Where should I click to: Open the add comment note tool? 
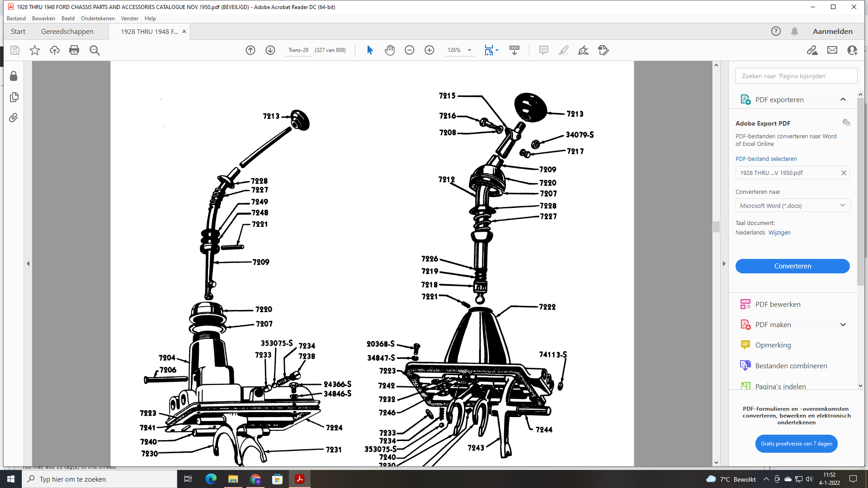coord(544,50)
